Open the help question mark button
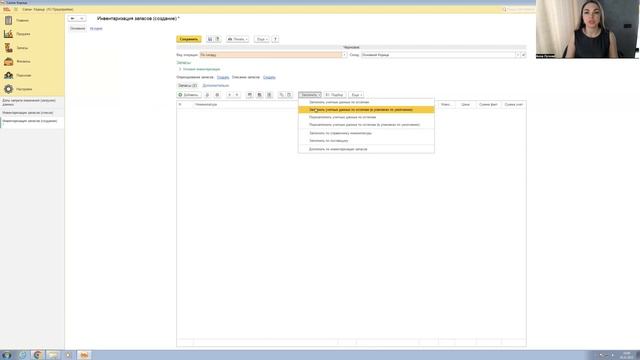The width and height of the screenshot is (640, 360). click(275, 39)
